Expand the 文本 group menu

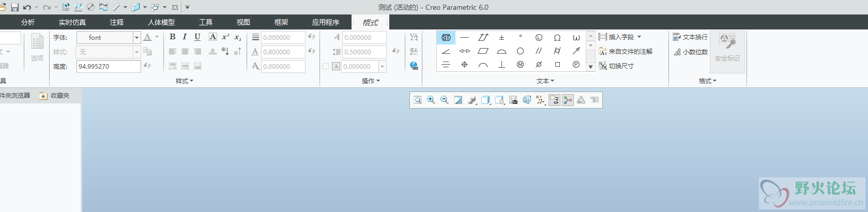(x=545, y=81)
